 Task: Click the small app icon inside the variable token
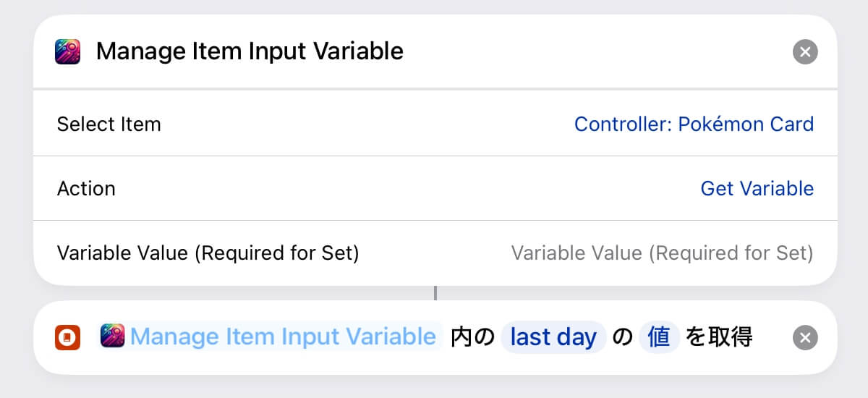click(x=113, y=336)
